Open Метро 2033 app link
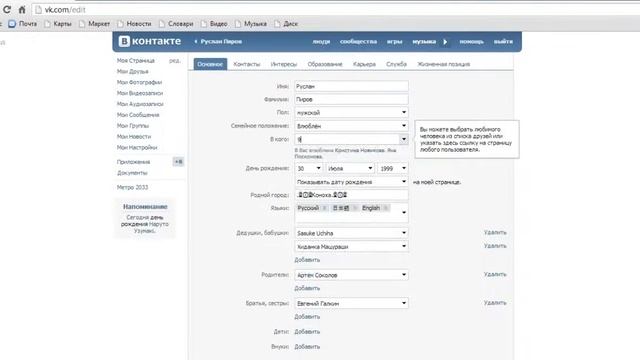Viewport: 640px width, 360px height. (132, 187)
